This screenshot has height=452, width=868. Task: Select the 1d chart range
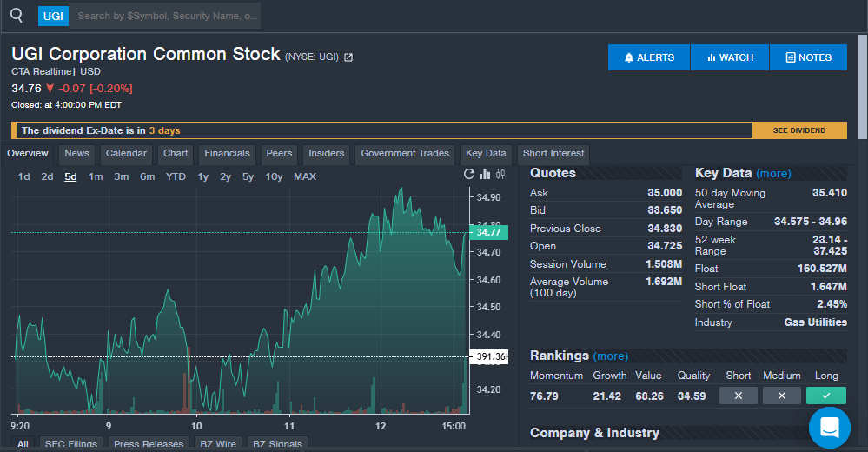[23, 176]
